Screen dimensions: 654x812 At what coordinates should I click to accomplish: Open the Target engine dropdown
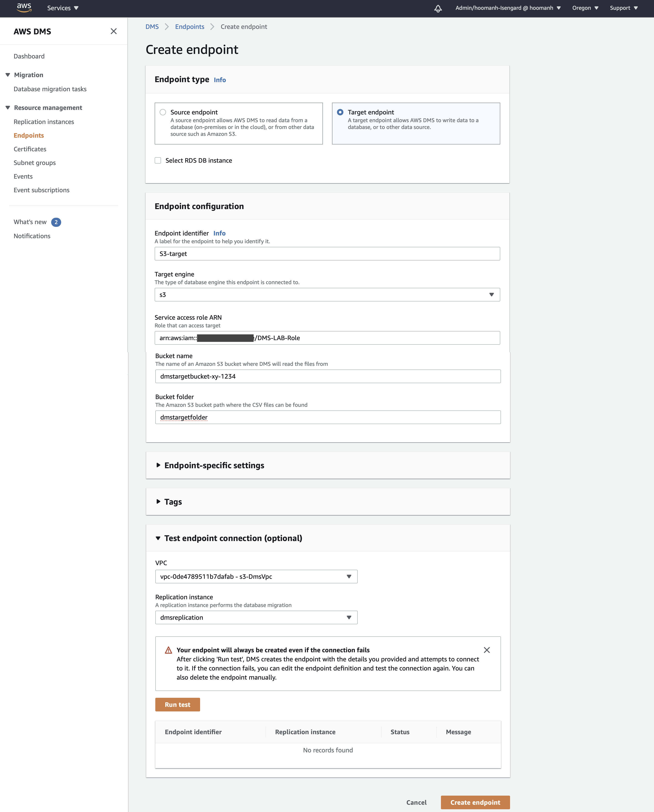327,295
